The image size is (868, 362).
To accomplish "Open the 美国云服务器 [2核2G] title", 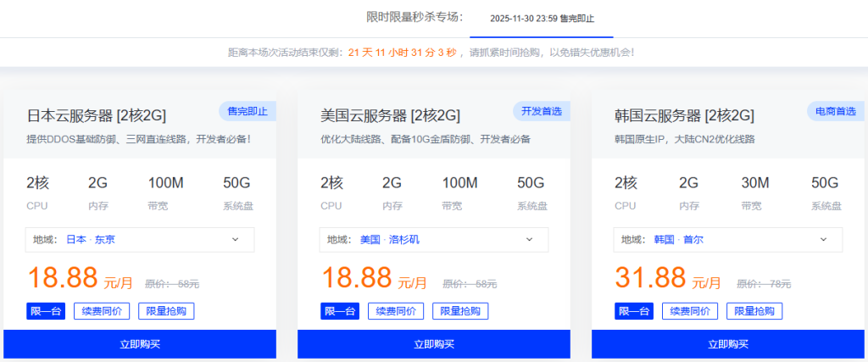I will [390, 115].
